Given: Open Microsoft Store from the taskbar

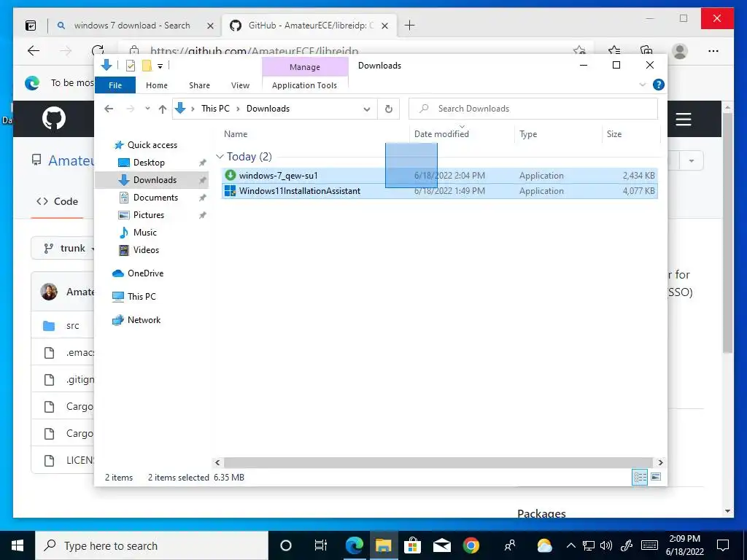Looking at the screenshot, I should (412, 545).
